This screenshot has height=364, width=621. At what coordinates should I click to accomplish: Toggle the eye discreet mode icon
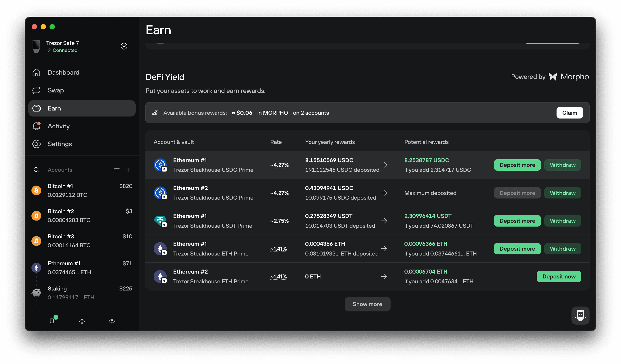tap(112, 321)
